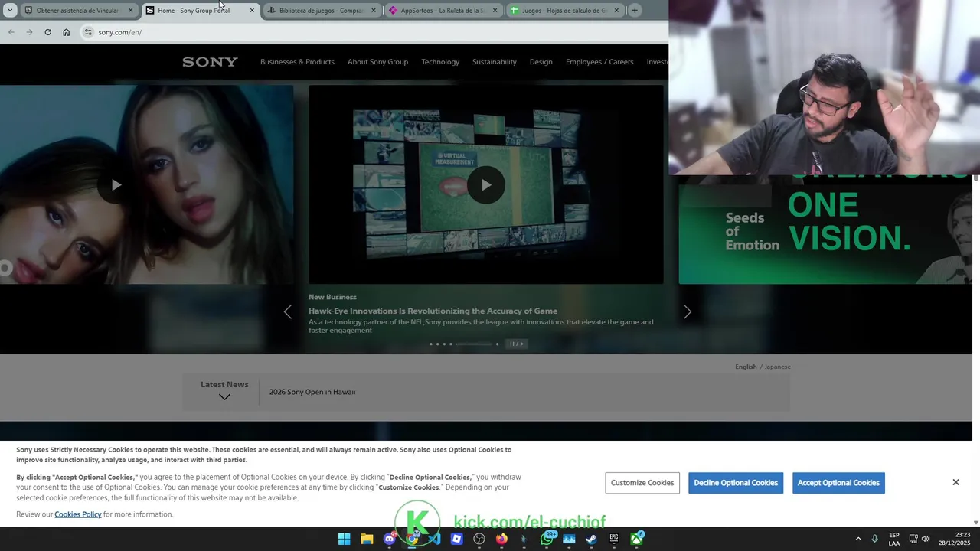The height and width of the screenshot is (551, 980).
Task: Go to previous carousel slide arrow
Action: 288,311
